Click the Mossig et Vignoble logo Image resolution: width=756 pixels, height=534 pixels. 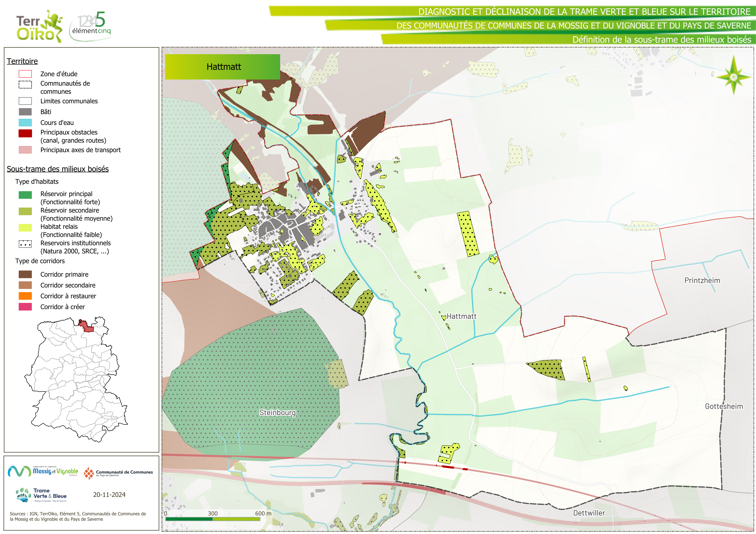[43, 471]
